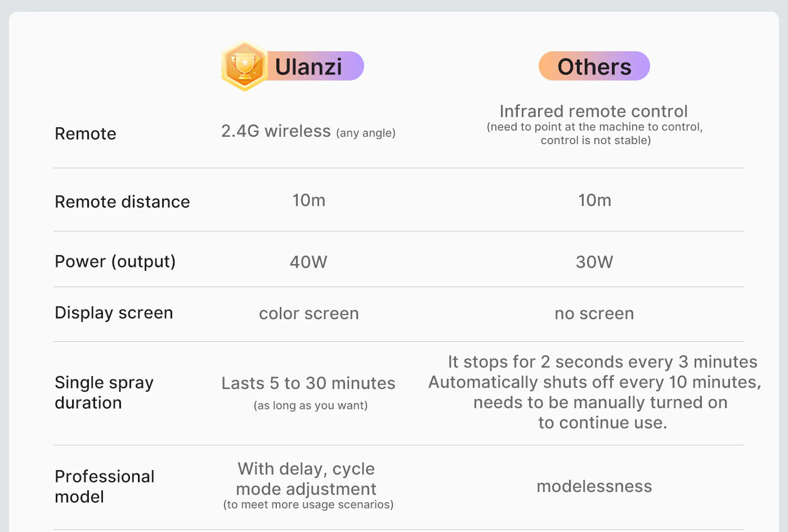This screenshot has width=788, height=532.
Task: Click Ulanzi's 10m remote distance value
Action: [x=308, y=200]
